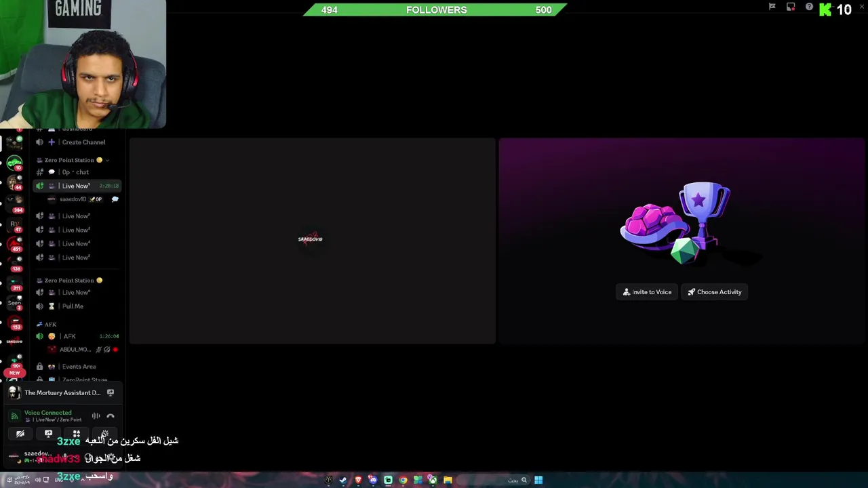The height and width of the screenshot is (488, 868).
Task: Click the top-bar icon between flag and help
Action: coord(791,7)
